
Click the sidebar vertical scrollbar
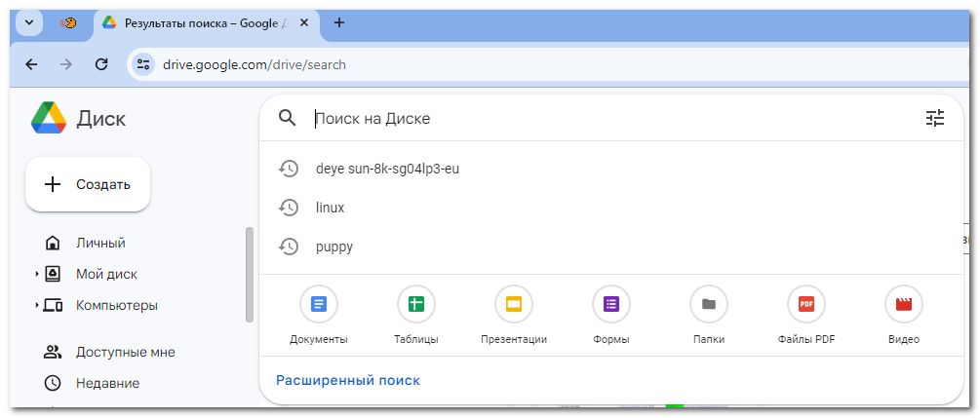coord(250,275)
